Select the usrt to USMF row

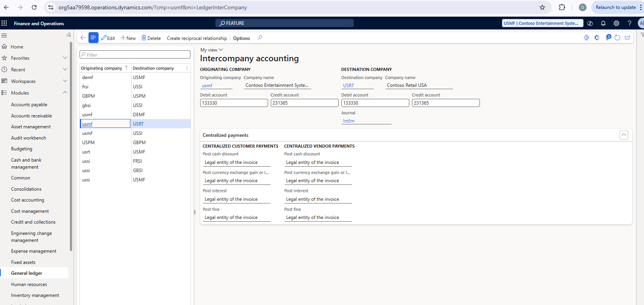(x=135, y=152)
